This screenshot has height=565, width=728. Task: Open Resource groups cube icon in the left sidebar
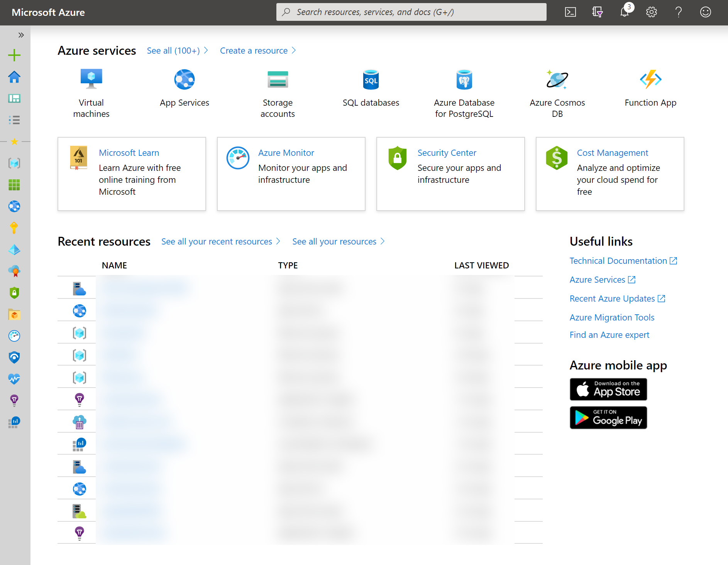pyautogui.click(x=14, y=163)
